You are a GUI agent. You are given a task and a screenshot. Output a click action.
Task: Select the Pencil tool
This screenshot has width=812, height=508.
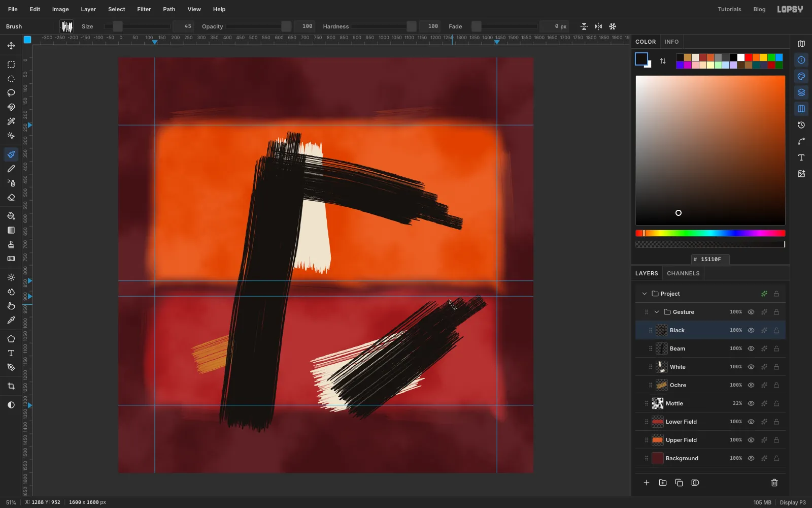pyautogui.click(x=11, y=169)
